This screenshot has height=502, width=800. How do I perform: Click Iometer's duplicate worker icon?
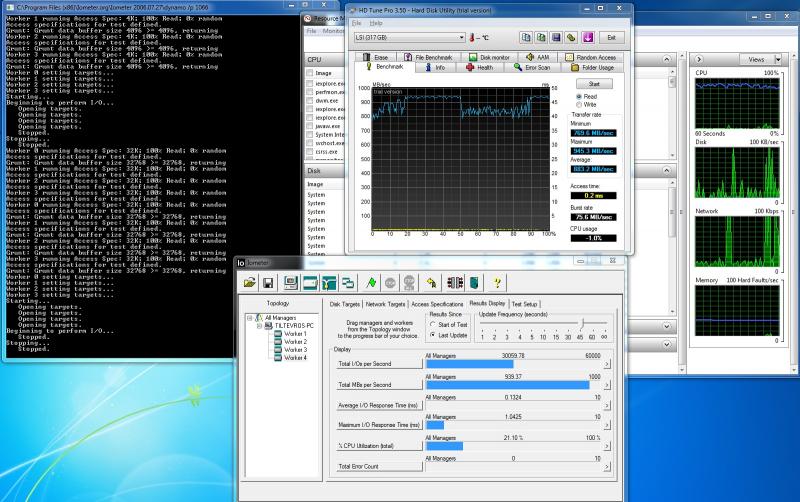tap(348, 283)
